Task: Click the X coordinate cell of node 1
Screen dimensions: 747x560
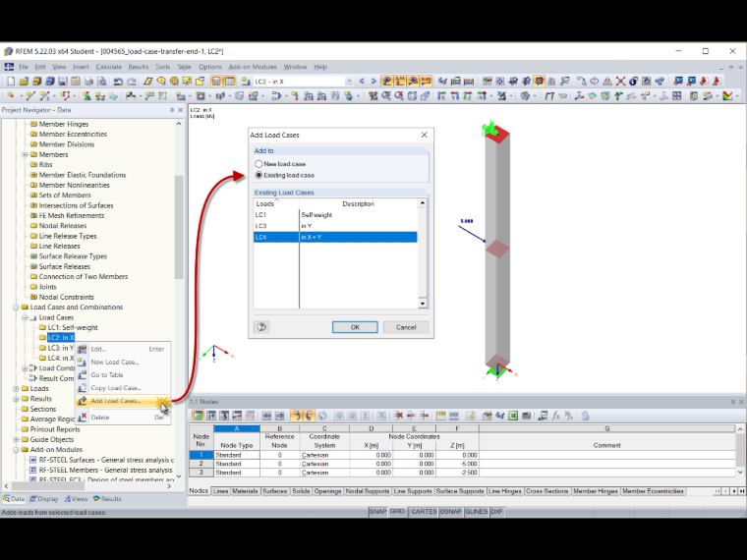Action: (x=372, y=455)
